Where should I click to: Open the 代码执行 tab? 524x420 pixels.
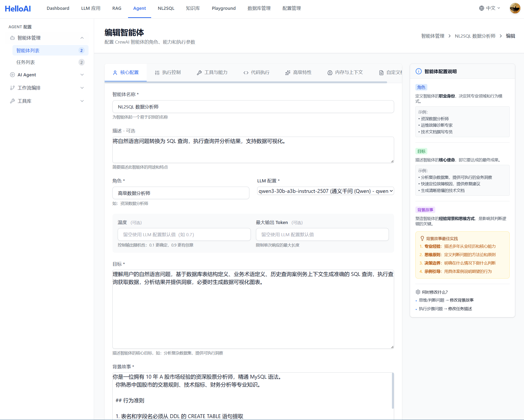tap(256, 73)
